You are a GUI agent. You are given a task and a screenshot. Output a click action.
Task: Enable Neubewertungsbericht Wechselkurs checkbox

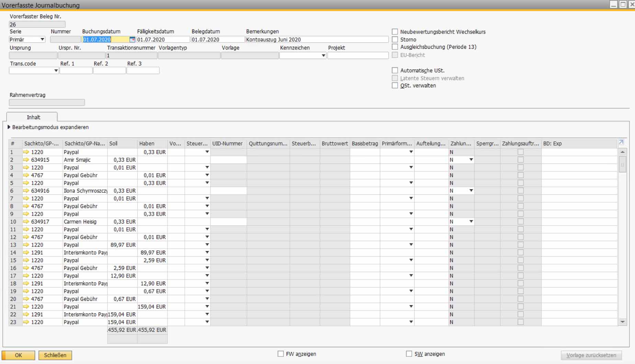click(x=395, y=32)
